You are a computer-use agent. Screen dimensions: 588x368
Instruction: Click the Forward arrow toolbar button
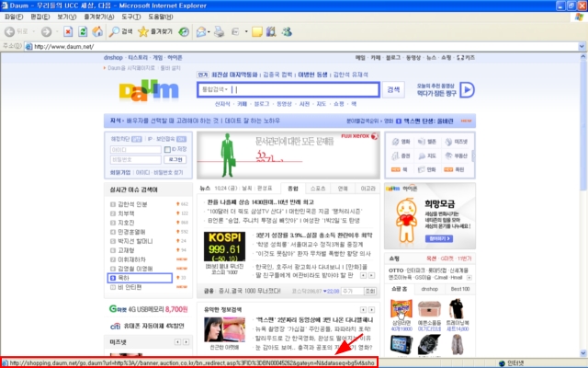point(46,32)
